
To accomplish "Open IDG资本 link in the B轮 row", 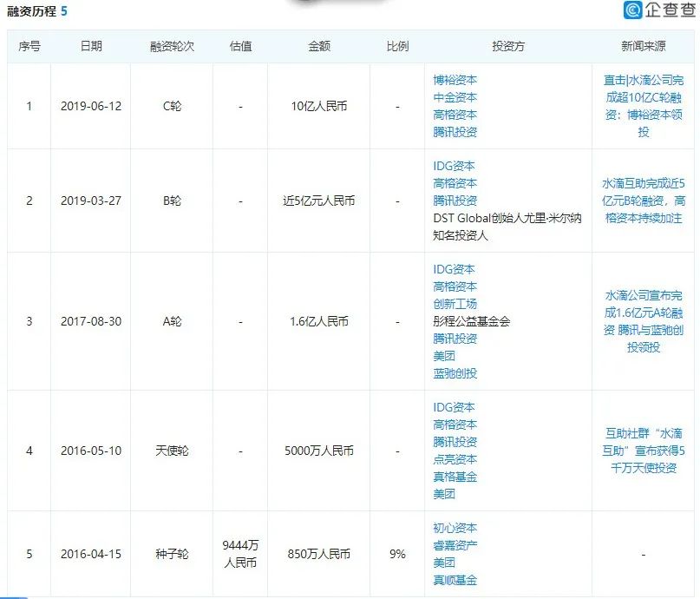I will [454, 166].
